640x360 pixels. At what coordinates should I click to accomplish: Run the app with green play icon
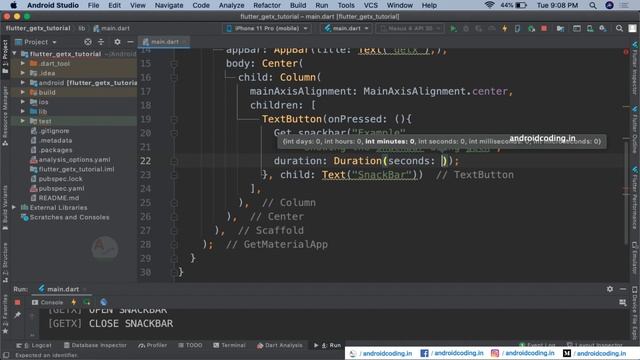click(453, 29)
